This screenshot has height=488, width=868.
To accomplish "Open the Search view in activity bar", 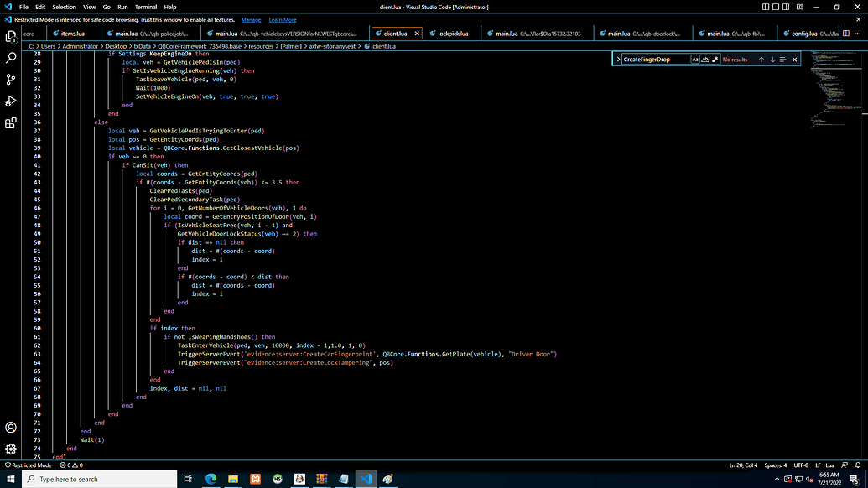I will coord(11,59).
